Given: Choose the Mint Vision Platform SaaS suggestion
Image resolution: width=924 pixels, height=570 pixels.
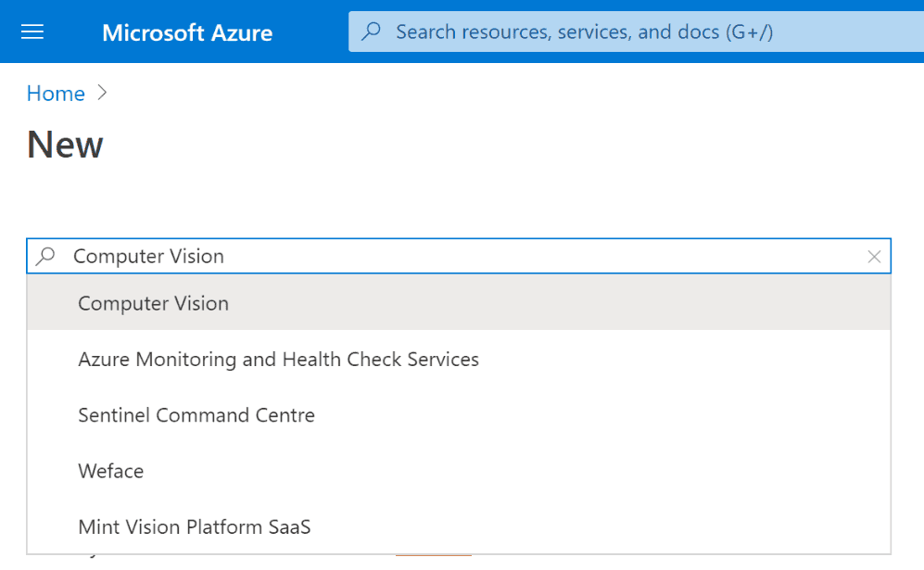Looking at the screenshot, I should pyautogui.click(x=194, y=527).
